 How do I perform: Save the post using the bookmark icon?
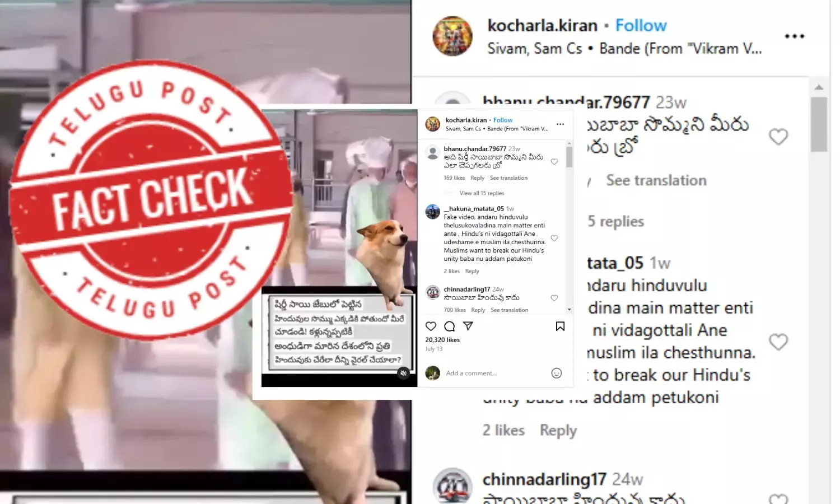click(x=560, y=326)
